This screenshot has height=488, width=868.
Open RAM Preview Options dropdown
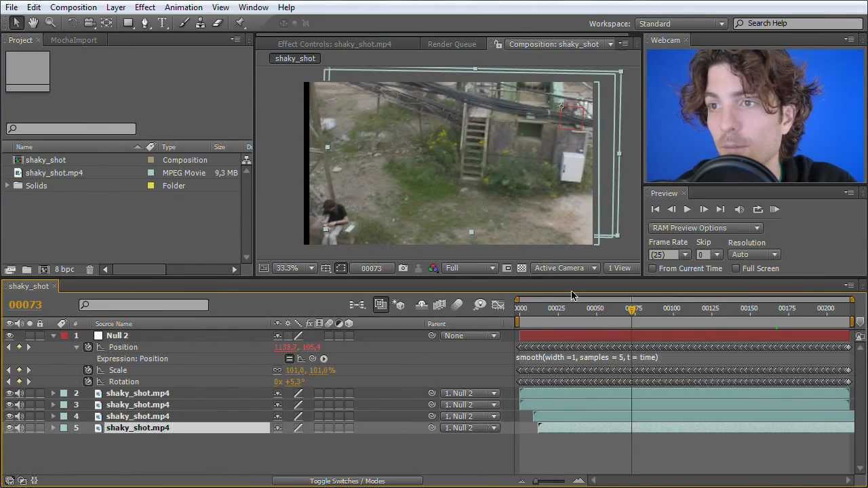[705, 228]
